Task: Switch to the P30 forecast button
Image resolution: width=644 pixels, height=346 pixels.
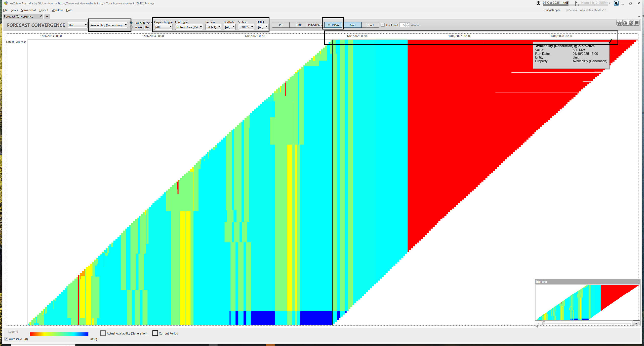Action: 298,25
